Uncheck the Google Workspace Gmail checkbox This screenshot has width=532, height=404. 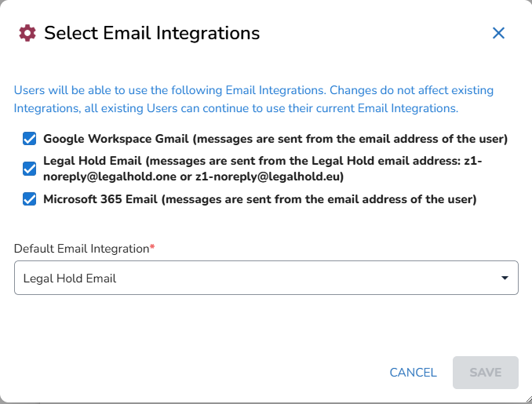(30, 139)
